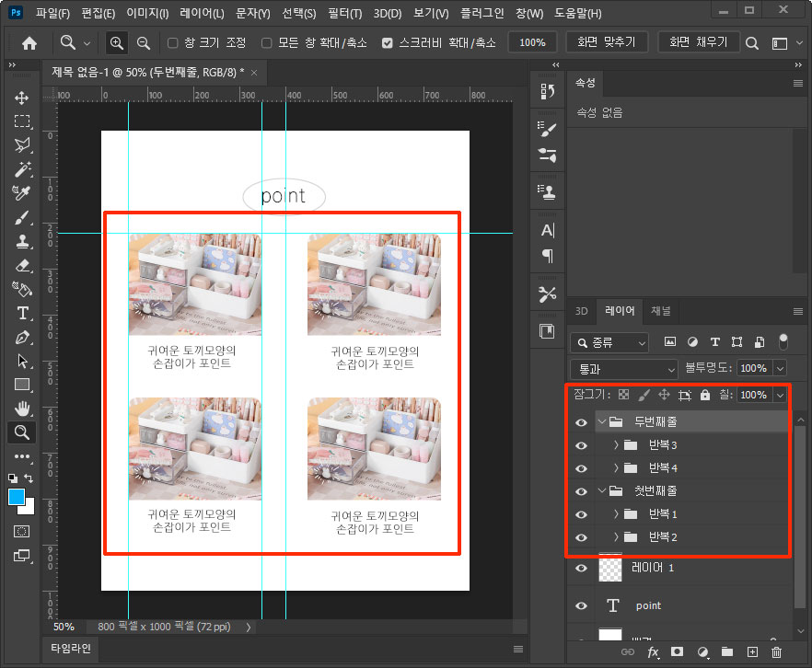Click the Home icon in options bar

pos(29,43)
